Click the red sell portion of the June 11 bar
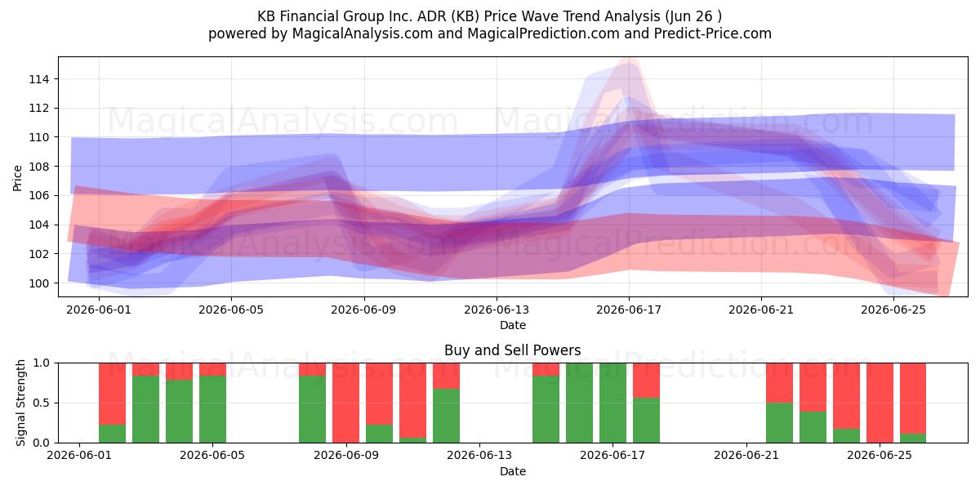Viewport: 980px width, 490px height. [412, 400]
